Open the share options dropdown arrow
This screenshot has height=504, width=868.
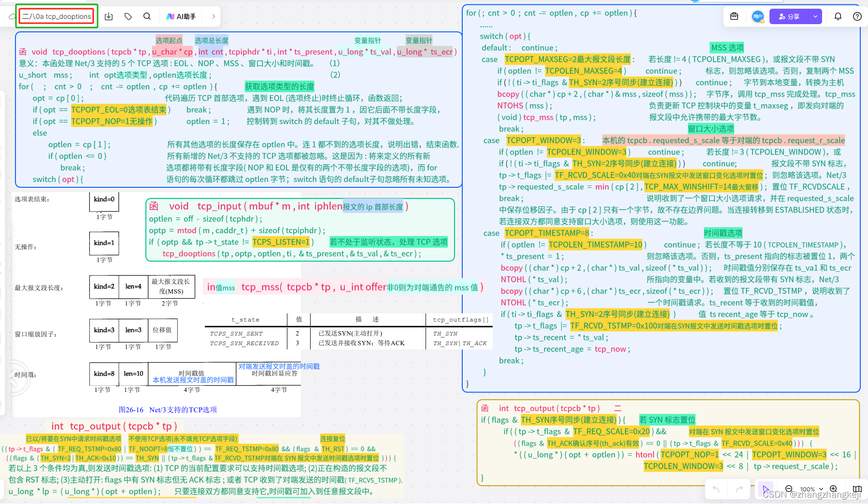tap(815, 16)
